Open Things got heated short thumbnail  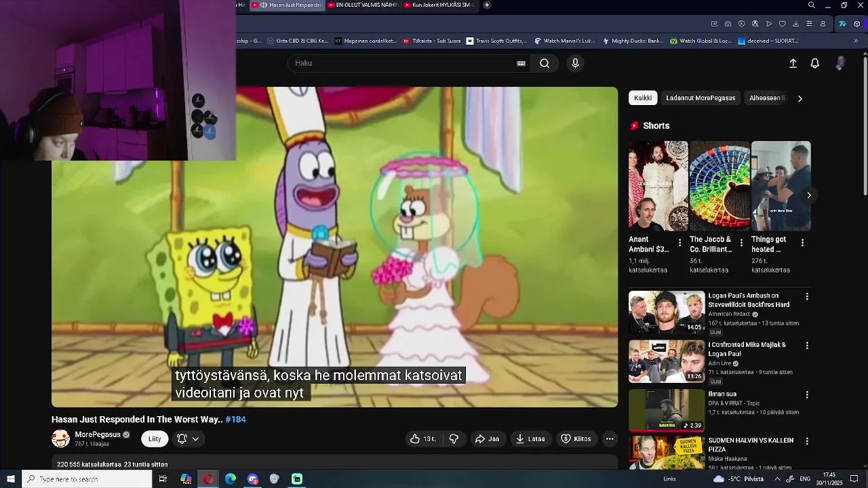(781, 186)
